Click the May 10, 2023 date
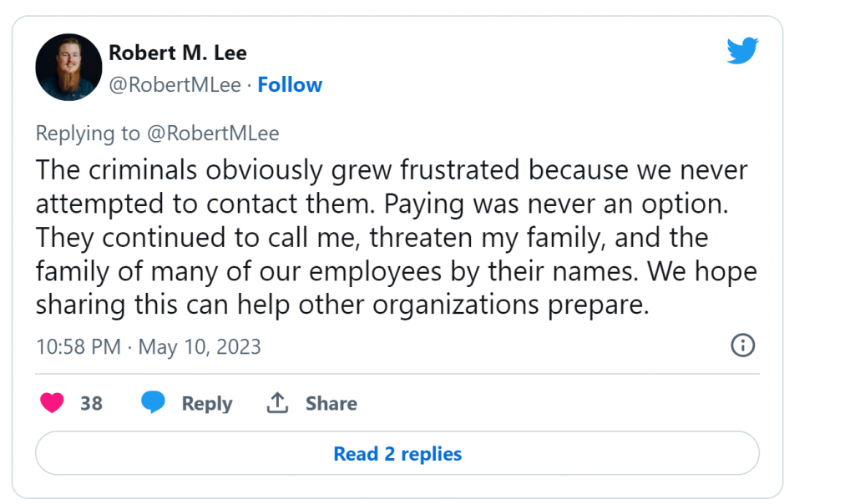 [200, 346]
